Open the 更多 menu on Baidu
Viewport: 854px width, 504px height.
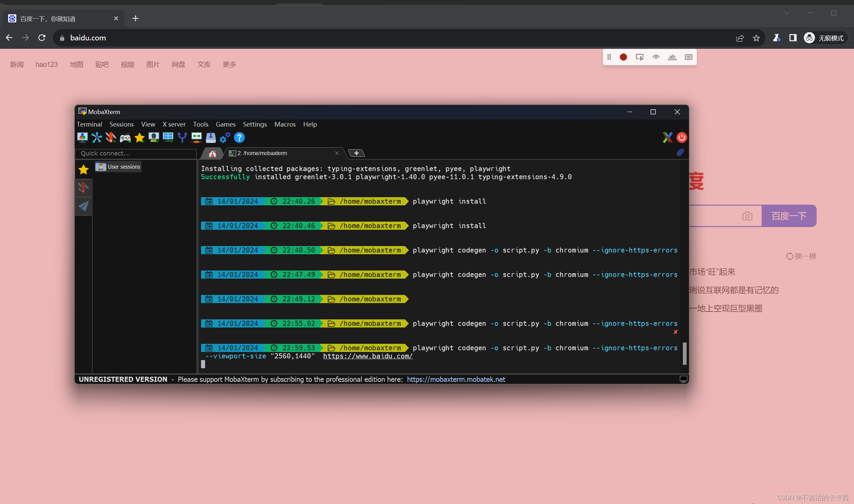pos(229,64)
